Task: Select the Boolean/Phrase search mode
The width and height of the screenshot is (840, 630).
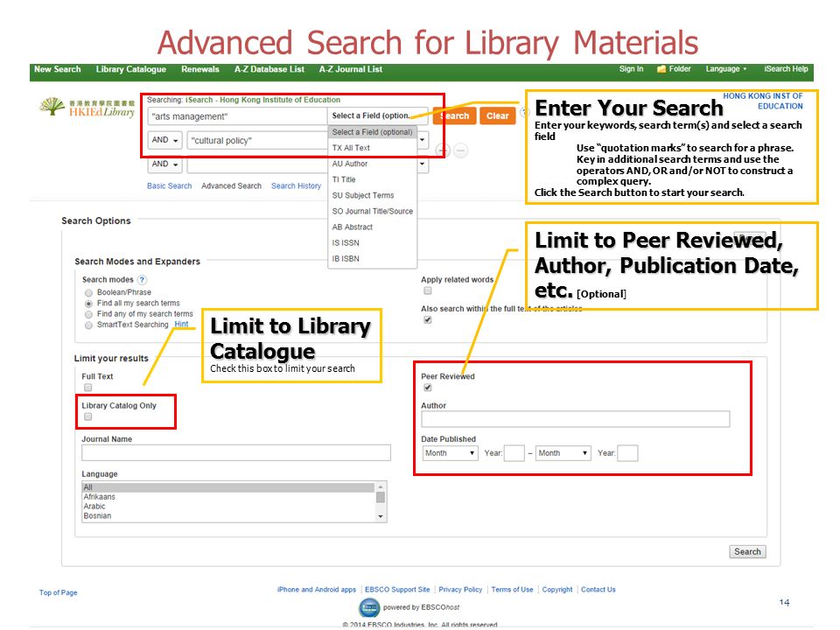Action: point(89,292)
